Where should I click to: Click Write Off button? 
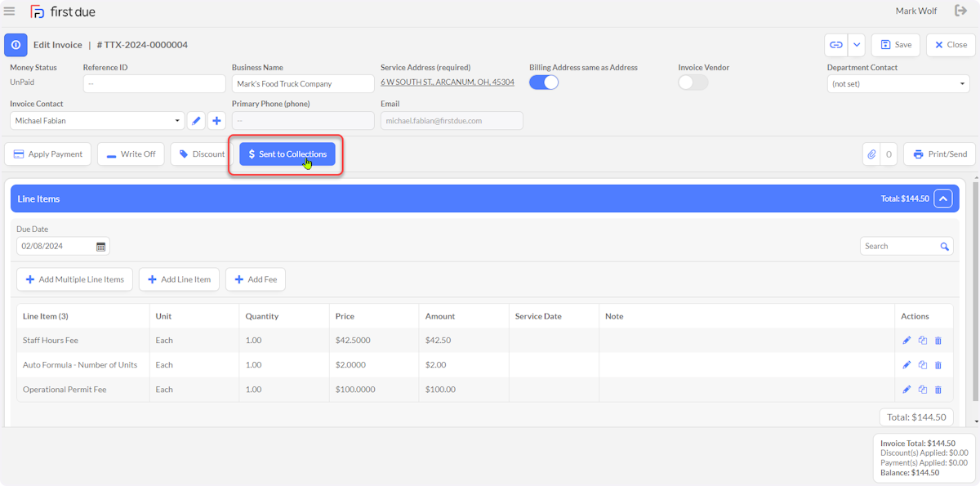[x=131, y=154]
